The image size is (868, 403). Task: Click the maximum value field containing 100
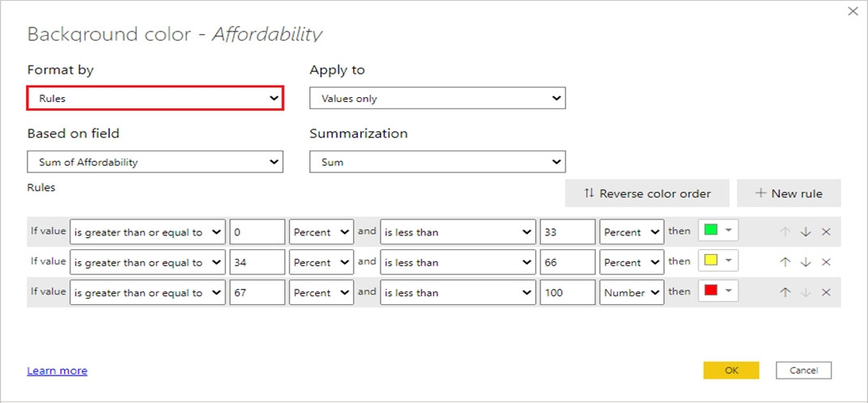[568, 292]
